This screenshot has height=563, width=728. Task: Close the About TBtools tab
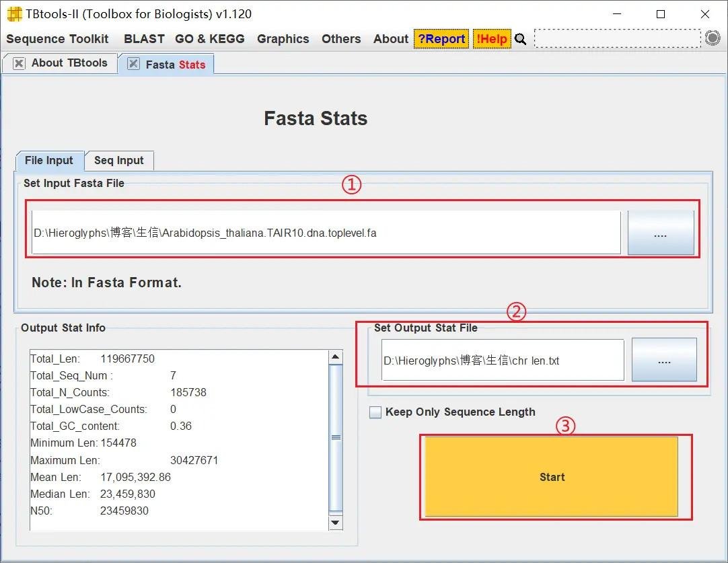coord(19,63)
